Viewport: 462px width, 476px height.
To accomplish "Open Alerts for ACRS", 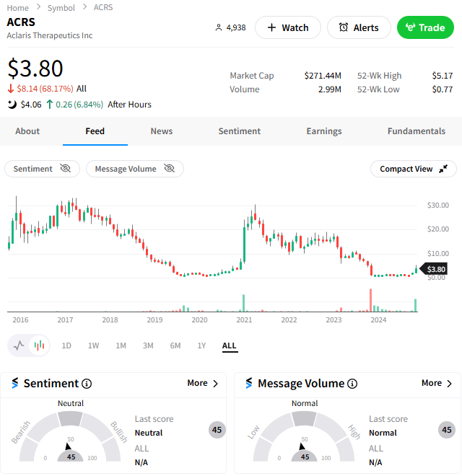I will (359, 27).
